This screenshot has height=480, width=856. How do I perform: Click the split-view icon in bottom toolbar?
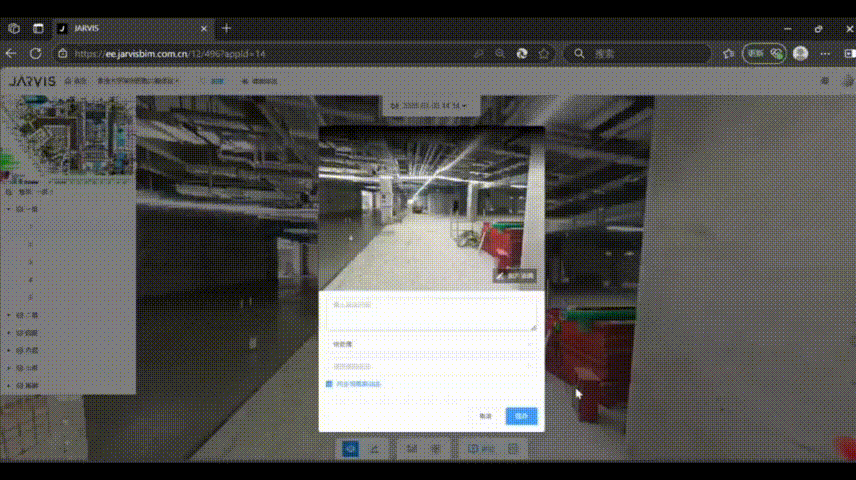tap(473, 450)
